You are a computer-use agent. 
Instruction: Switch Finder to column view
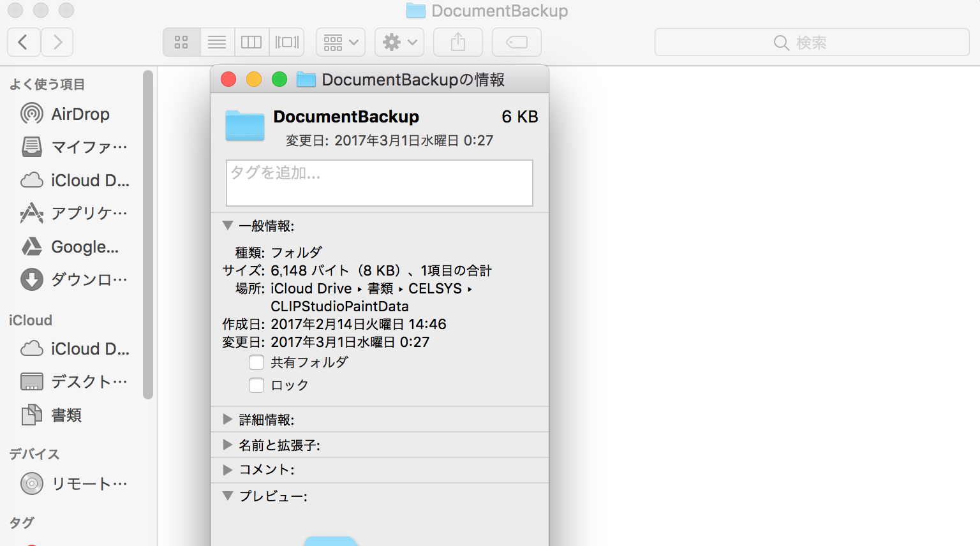(251, 43)
